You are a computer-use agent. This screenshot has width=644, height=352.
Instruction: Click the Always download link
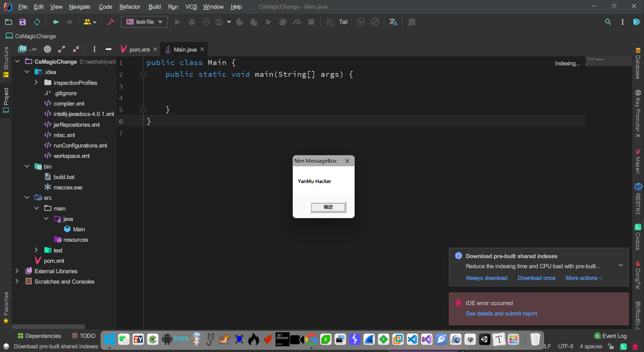pos(486,278)
